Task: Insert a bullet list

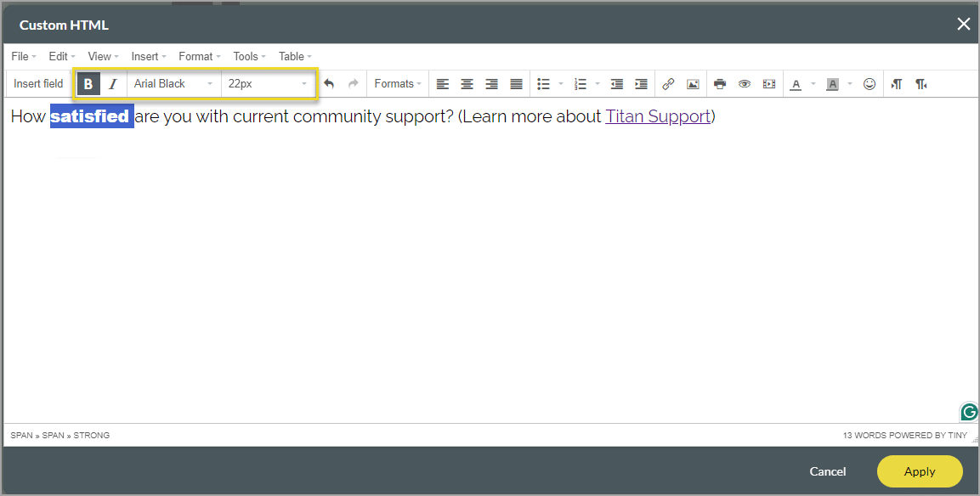Action: [544, 84]
